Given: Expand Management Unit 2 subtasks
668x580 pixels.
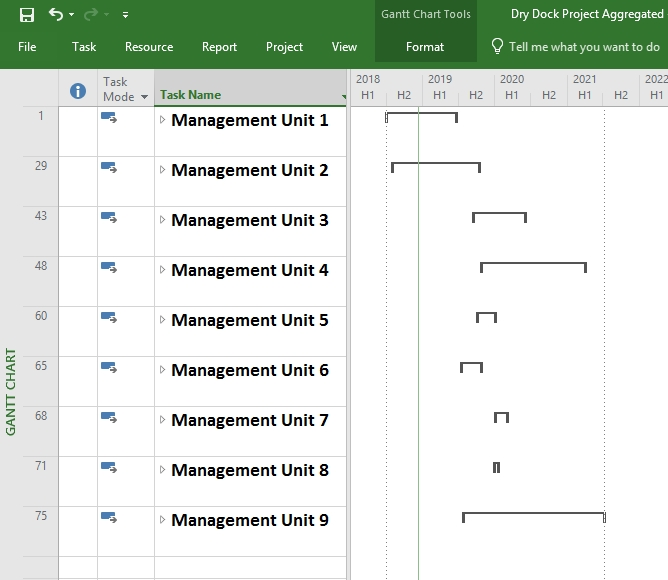Looking at the screenshot, I should (163, 170).
